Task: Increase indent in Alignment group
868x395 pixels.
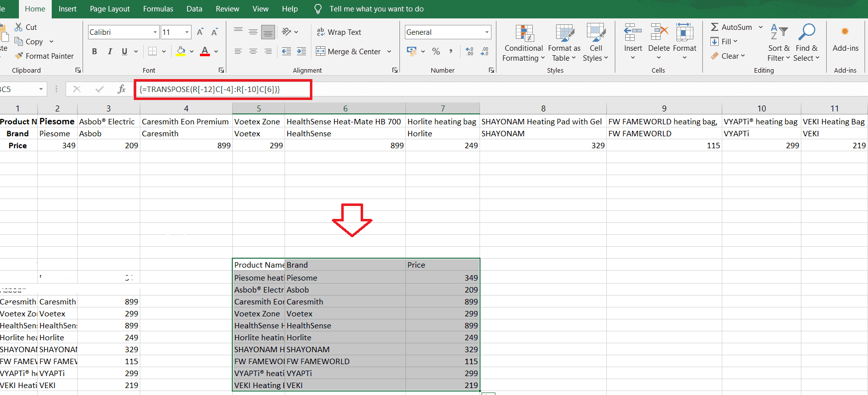Action: [301, 51]
